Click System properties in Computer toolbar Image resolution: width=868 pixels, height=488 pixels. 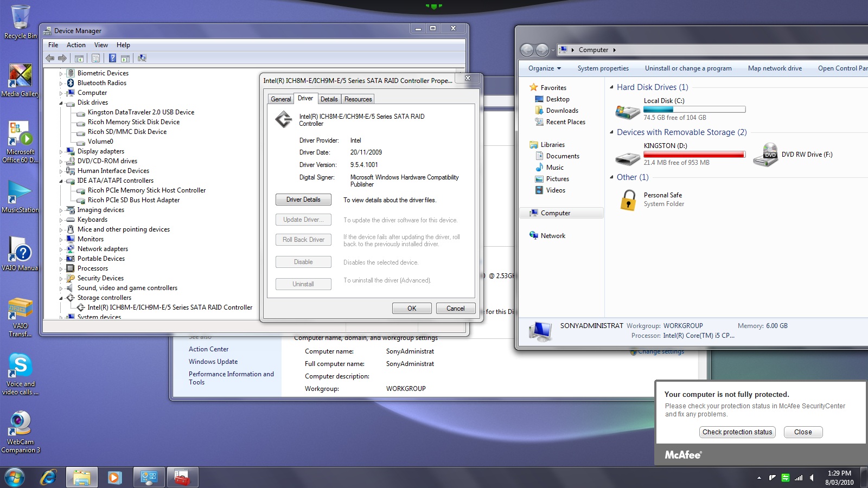click(603, 68)
